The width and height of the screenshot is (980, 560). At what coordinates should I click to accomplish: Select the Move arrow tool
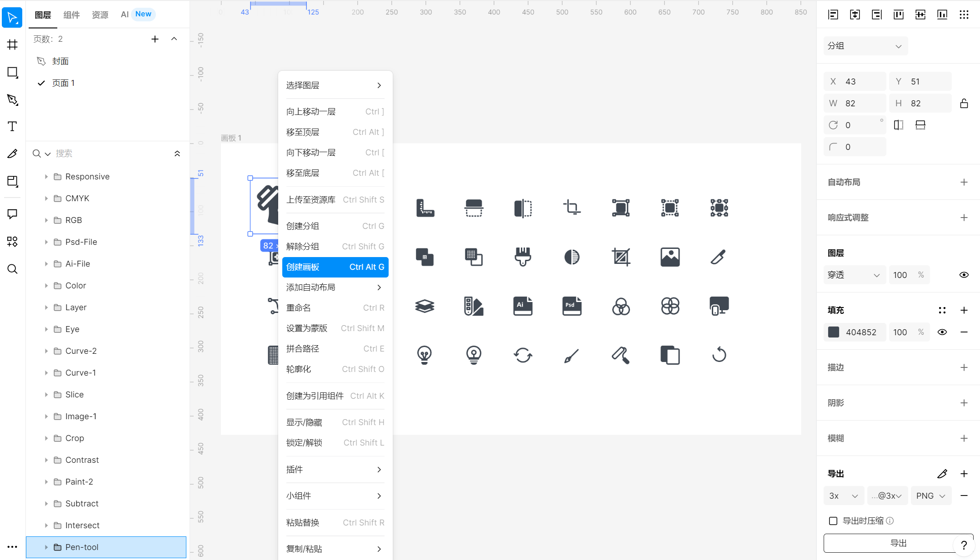tap(12, 18)
